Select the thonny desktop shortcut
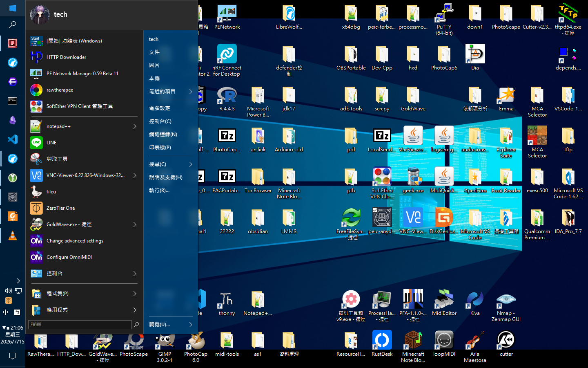The width and height of the screenshot is (588, 368). pos(227,303)
